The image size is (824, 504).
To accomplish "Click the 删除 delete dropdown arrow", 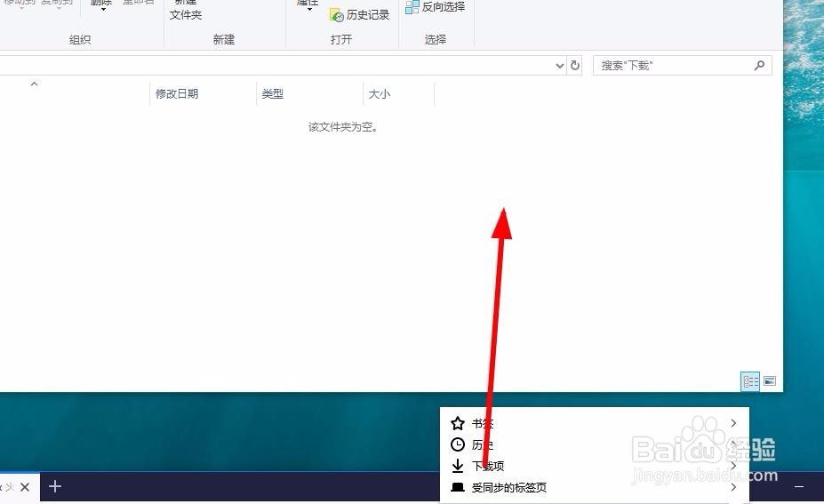I will click(x=103, y=9).
